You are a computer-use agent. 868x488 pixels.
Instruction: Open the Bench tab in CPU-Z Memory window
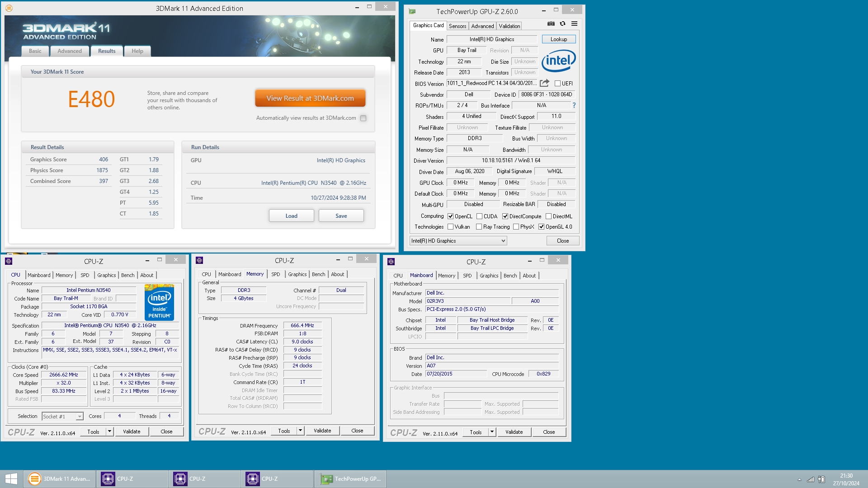click(x=318, y=274)
